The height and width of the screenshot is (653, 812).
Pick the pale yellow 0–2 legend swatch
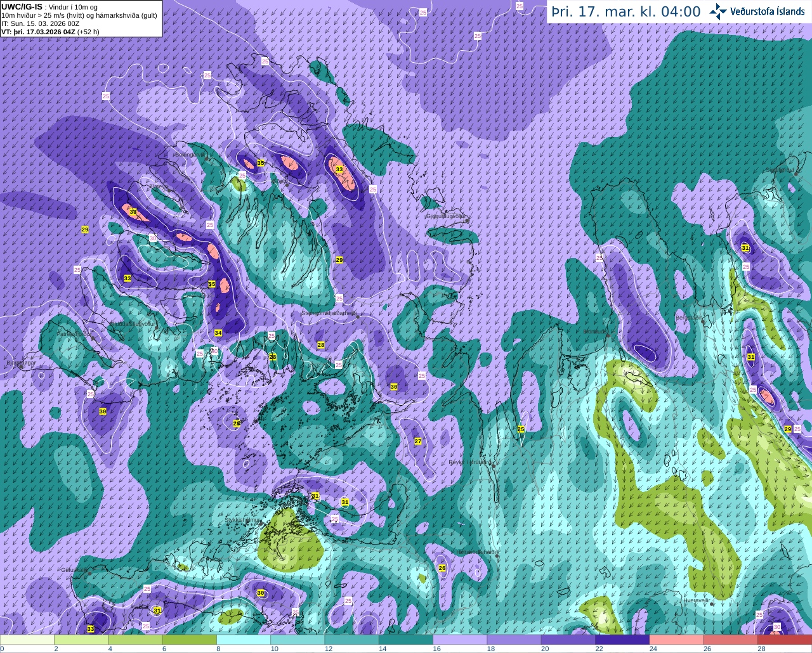point(27,640)
